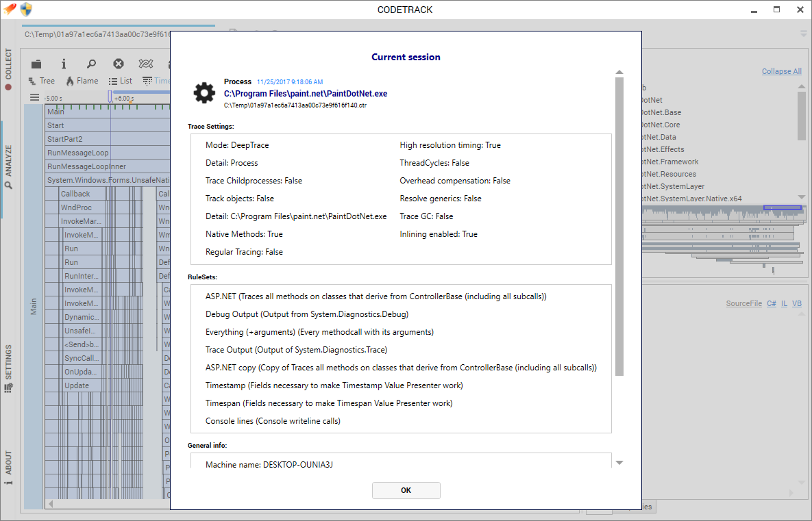Open the hamburger menu left of the time ruler
Viewport: 812px width, 521px height.
pyautogui.click(x=34, y=97)
